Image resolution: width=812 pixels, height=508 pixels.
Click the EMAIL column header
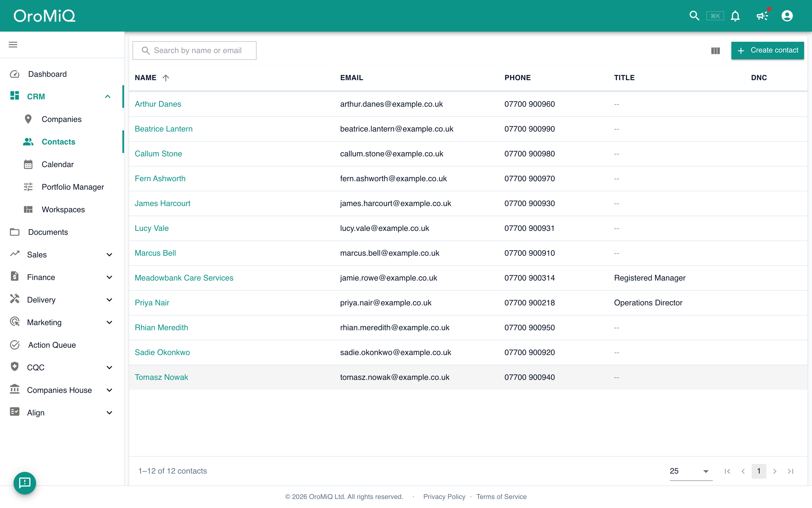tap(351, 78)
